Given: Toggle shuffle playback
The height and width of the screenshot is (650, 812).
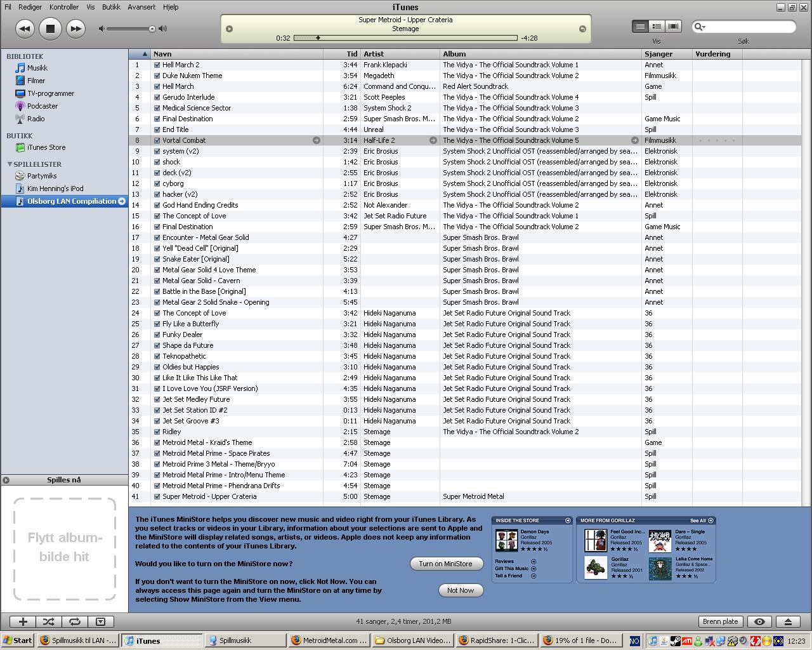Looking at the screenshot, I should (49, 622).
